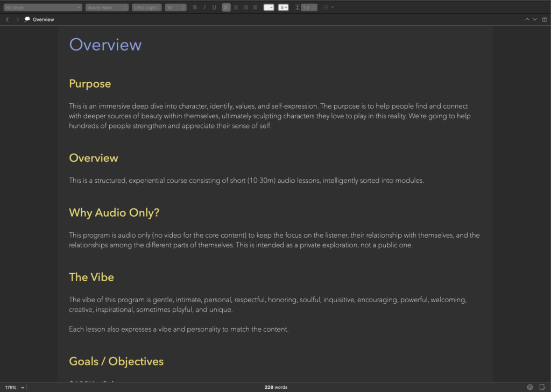Toggle underline formatting
The height and width of the screenshot is (392, 551).
click(x=214, y=8)
